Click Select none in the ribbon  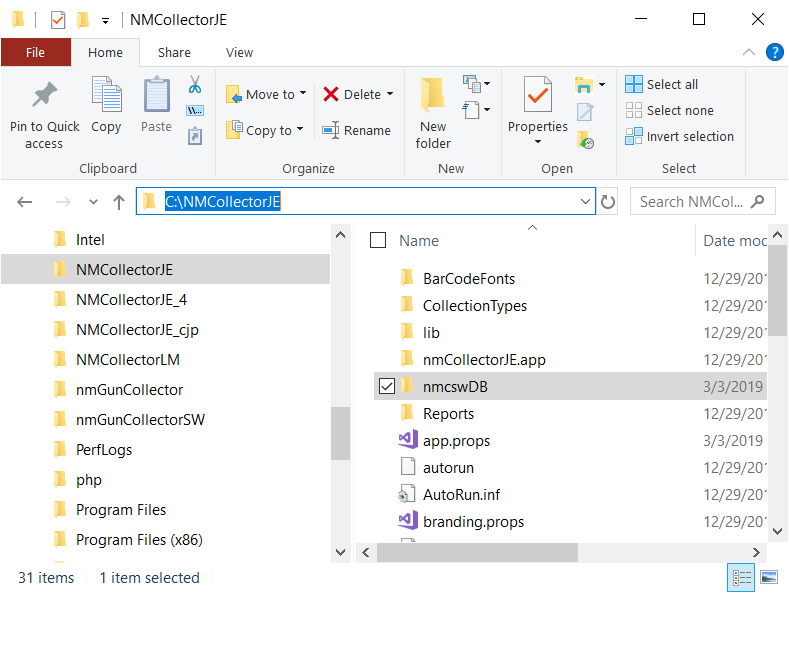(669, 110)
